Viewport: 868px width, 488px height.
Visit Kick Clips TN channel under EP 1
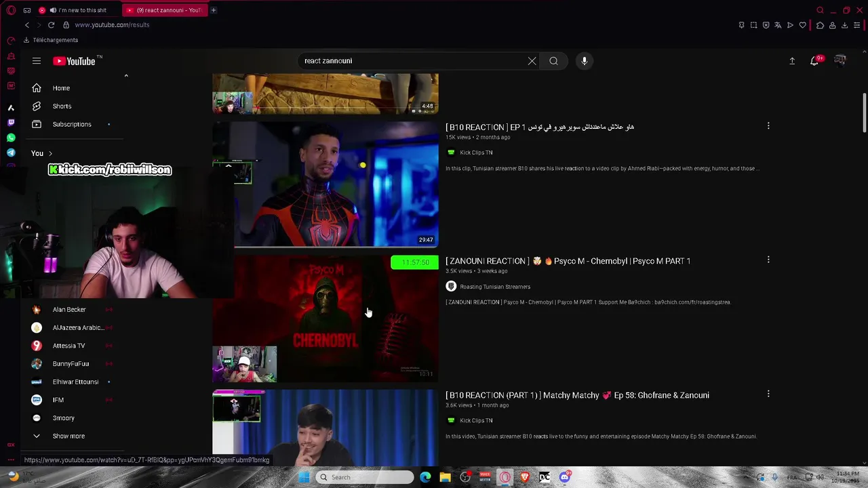click(x=476, y=152)
